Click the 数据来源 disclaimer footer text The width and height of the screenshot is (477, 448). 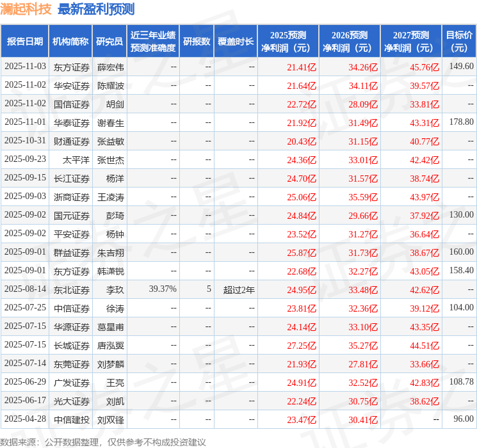(103, 442)
